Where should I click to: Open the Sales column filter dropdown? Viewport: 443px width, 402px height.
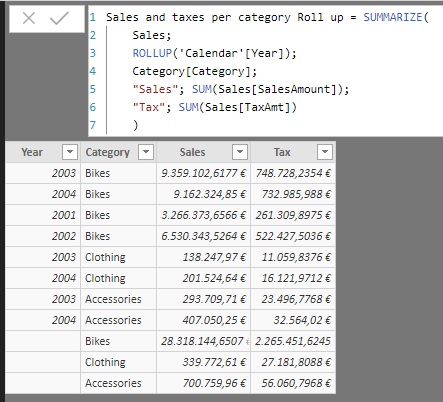click(x=240, y=152)
